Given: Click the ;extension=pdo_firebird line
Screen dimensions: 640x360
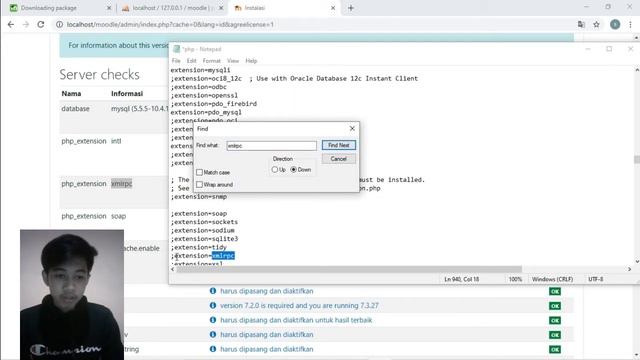Looking at the screenshot, I should (x=213, y=104).
